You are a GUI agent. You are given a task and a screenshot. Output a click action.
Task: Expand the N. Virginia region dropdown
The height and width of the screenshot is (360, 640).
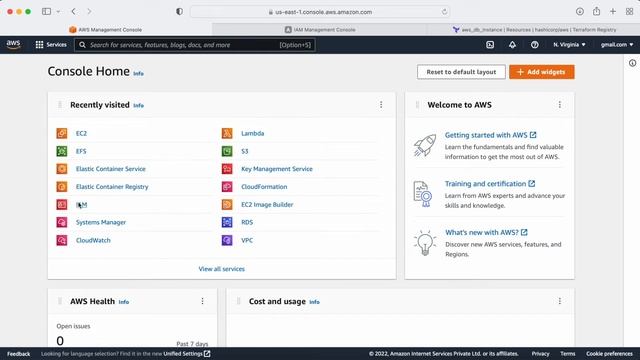(x=569, y=45)
